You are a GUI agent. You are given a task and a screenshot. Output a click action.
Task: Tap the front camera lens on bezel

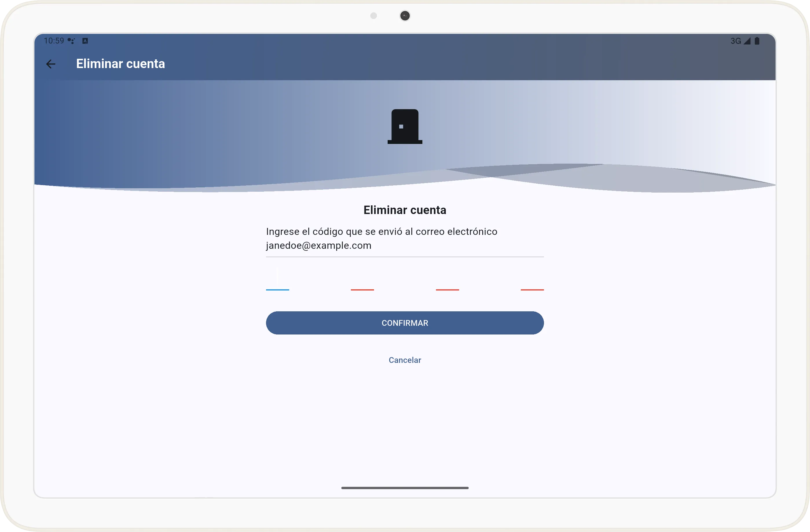point(405,16)
